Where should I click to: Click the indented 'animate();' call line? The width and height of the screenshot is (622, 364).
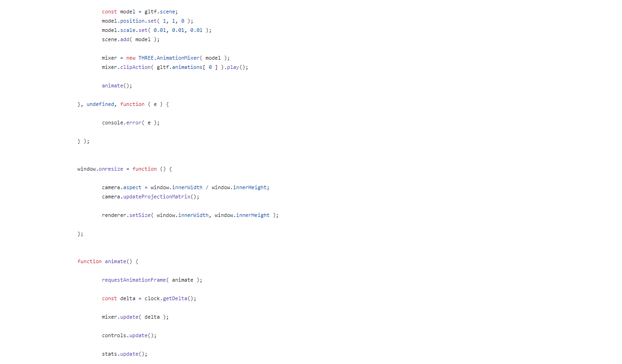(117, 86)
